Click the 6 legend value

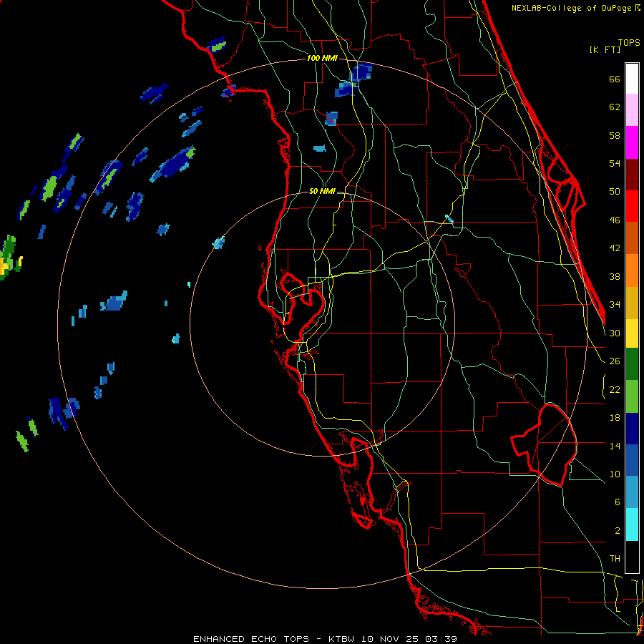[617, 502]
